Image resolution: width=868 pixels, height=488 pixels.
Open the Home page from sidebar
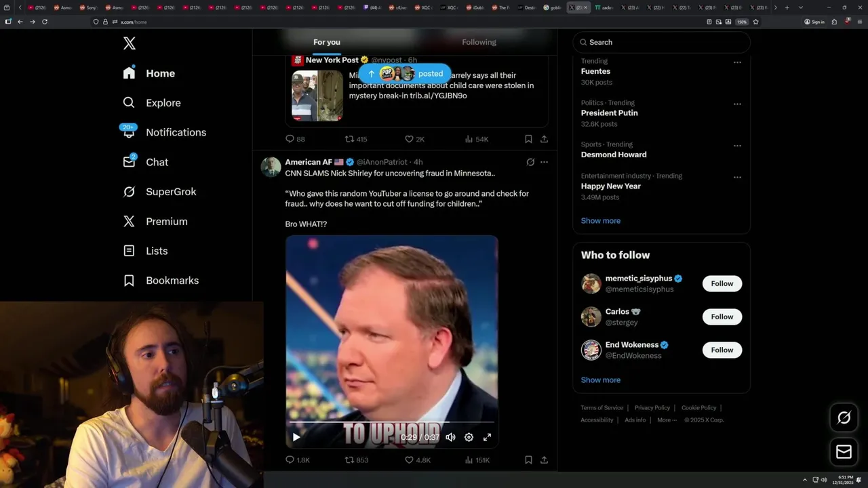(x=149, y=73)
